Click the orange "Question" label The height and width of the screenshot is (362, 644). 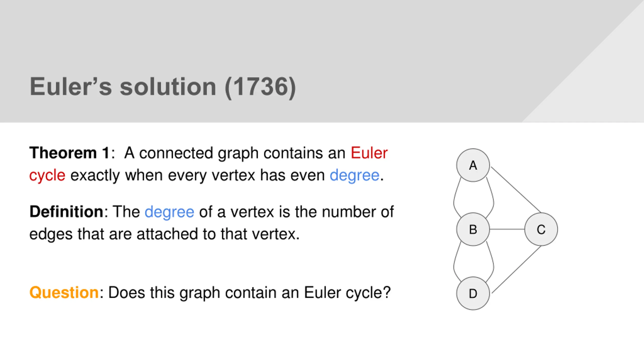(x=64, y=293)
